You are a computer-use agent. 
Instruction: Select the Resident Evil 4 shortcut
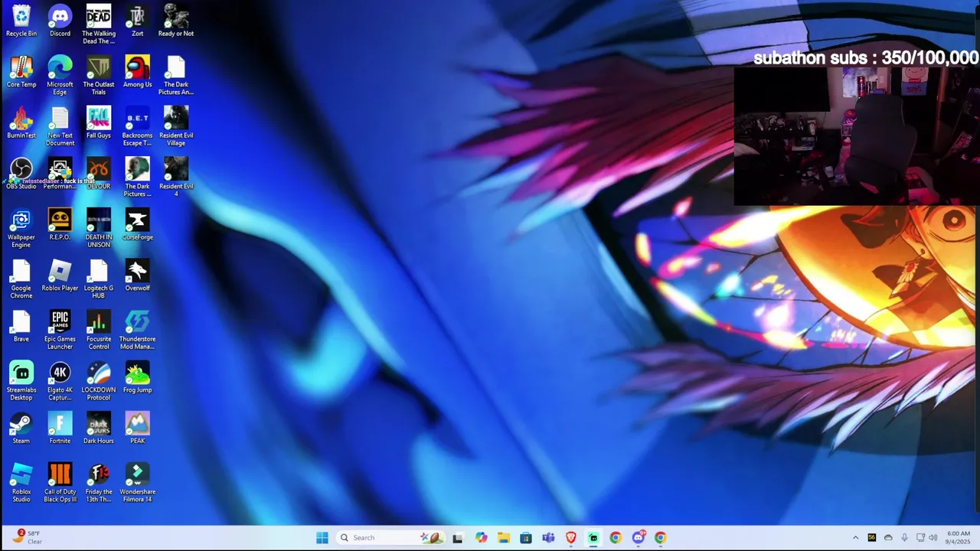coord(176,178)
